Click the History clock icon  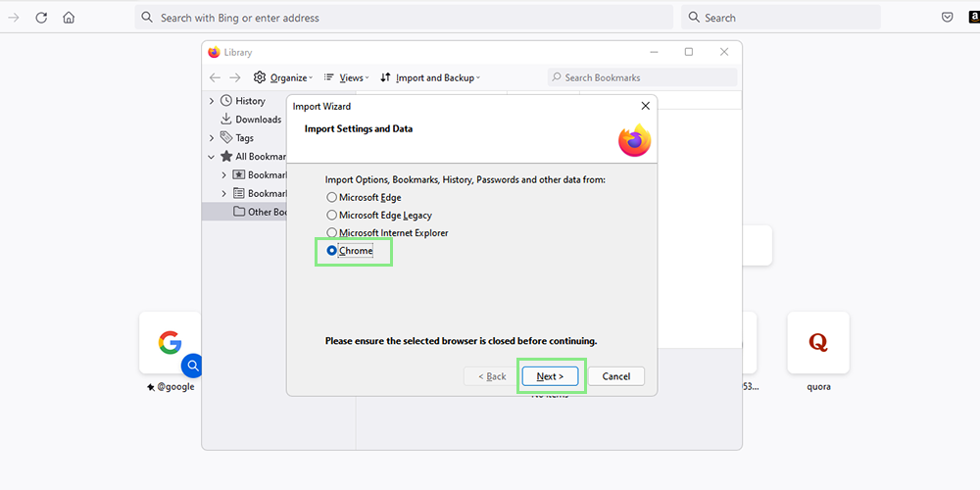coord(226,101)
